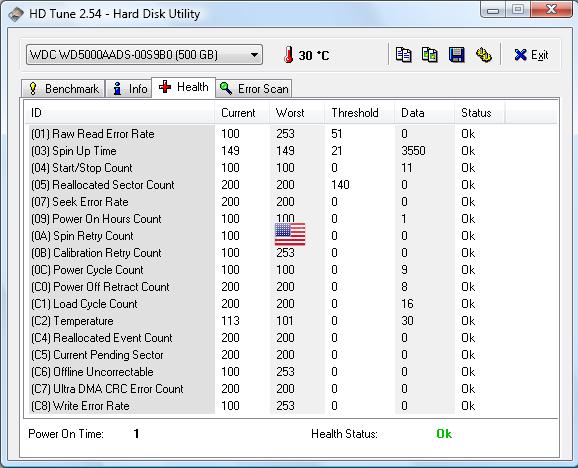Click the Power On Time label
The image size is (578, 468).
click(66, 434)
